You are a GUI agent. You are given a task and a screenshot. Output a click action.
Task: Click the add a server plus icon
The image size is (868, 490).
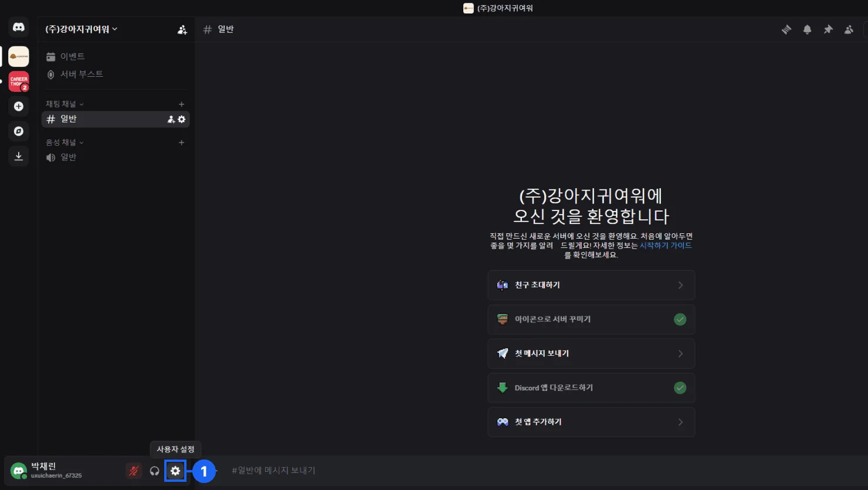tap(19, 106)
